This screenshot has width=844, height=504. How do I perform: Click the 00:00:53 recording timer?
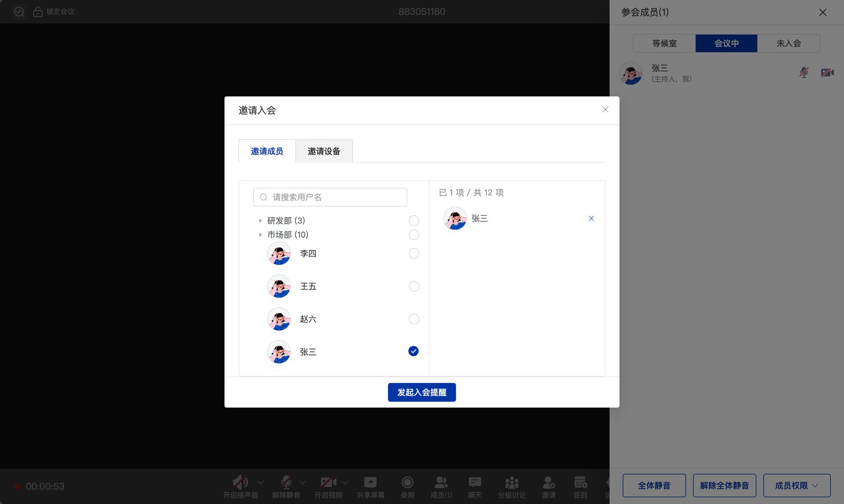(45, 486)
